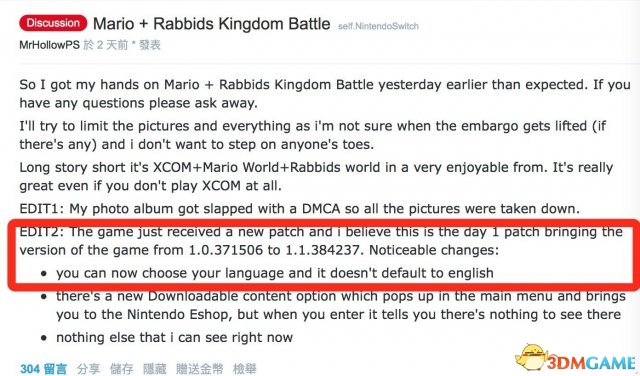Click 贈送金幣 to give gold
The image size is (640, 376).
tap(200, 369)
